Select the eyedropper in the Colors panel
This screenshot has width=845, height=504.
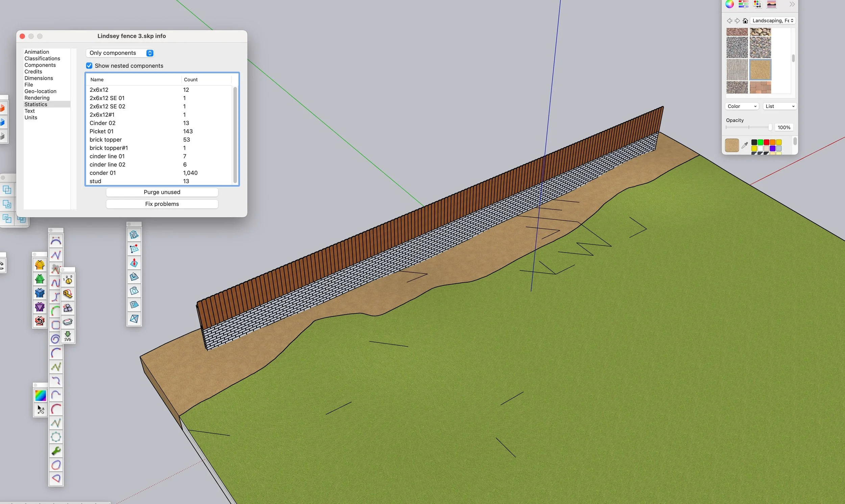(745, 145)
